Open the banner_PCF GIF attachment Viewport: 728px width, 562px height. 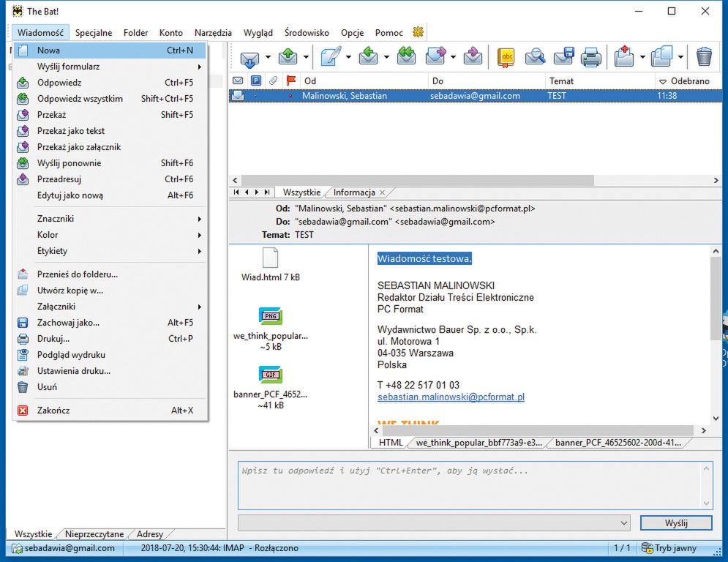pos(270,375)
